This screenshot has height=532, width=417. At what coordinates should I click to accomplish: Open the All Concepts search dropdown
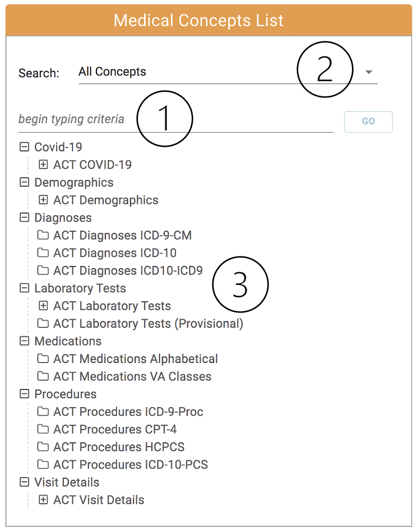pyautogui.click(x=368, y=72)
